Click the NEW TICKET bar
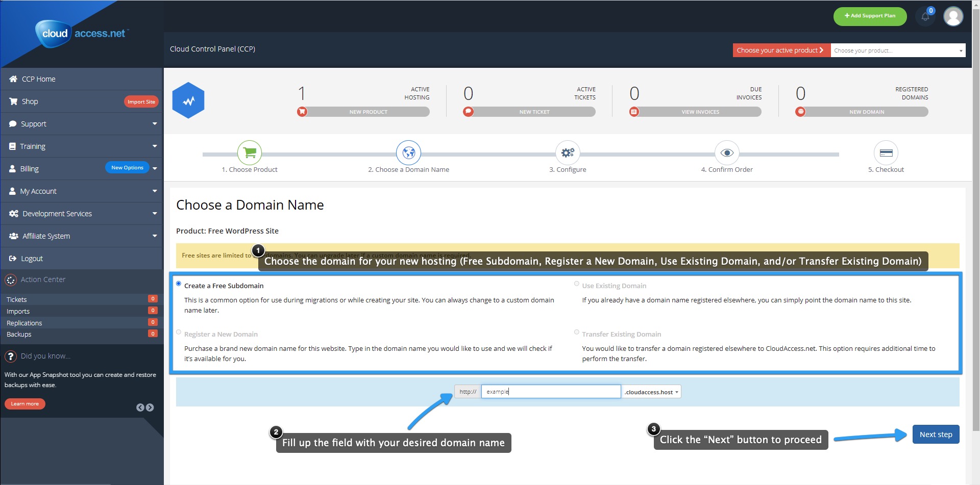The height and width of the screenshot is (485, 980). (534, 112)
